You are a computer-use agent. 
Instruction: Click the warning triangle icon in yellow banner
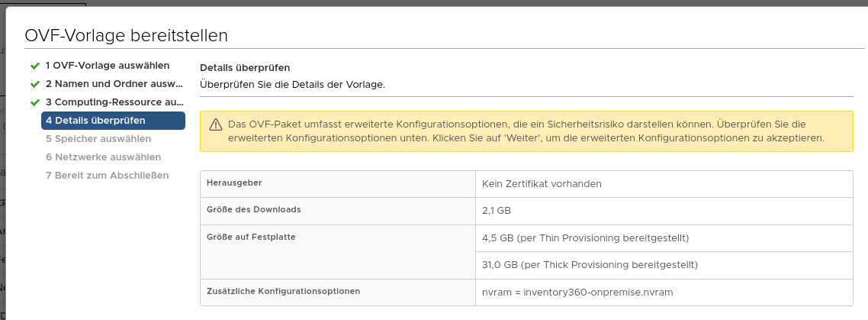click(x=215, y=124)
